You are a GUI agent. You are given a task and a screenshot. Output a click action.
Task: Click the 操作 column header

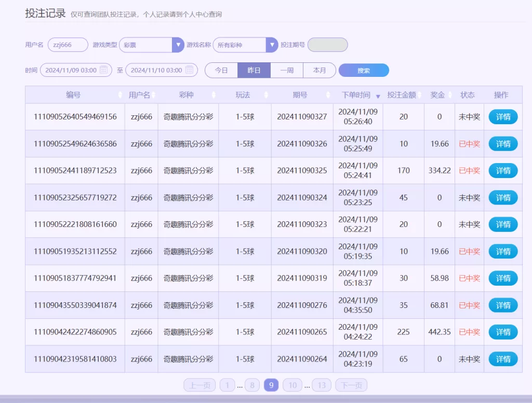coord(501,95)
